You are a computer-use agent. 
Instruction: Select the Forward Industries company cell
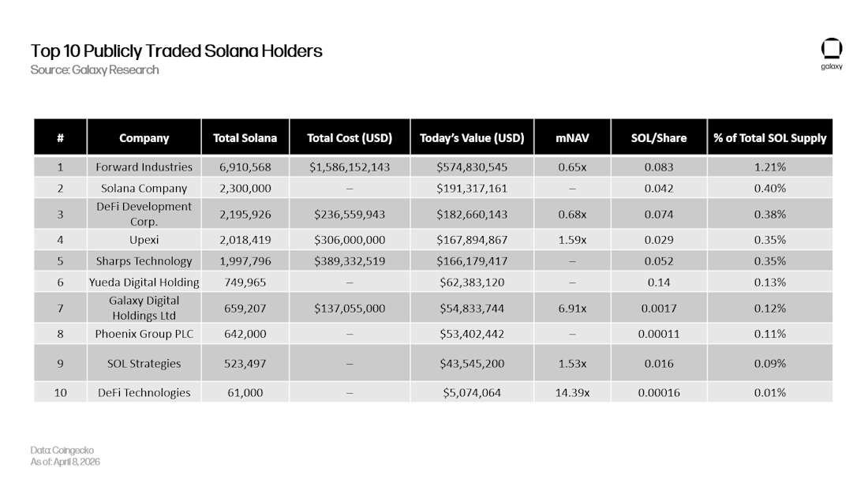tap(144, 167)
